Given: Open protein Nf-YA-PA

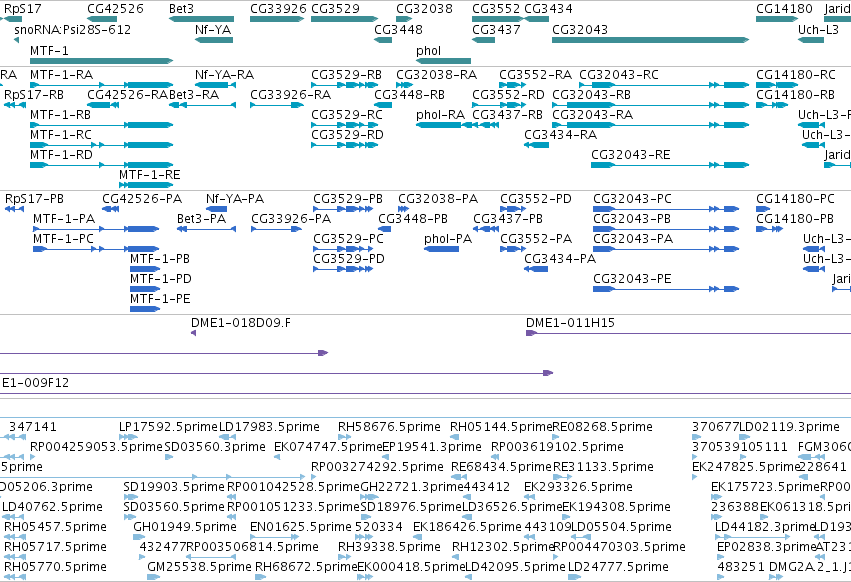Looking at the screenshot, I should pyautogui.click(x=235, y=199).
